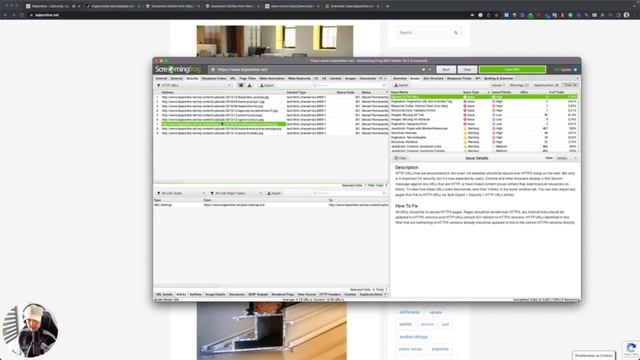
Task: Switch to tree view icon
Action: pyautogui.click(x=249, y=85)
